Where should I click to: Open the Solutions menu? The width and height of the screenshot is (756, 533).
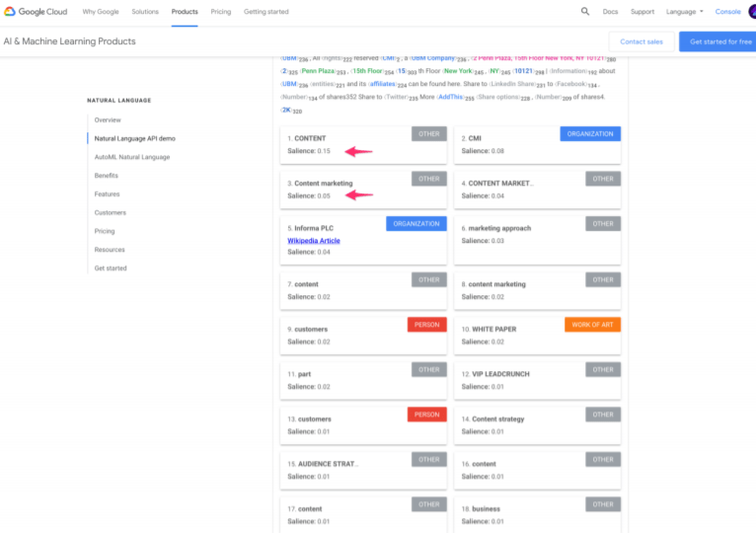click(145, 12)
